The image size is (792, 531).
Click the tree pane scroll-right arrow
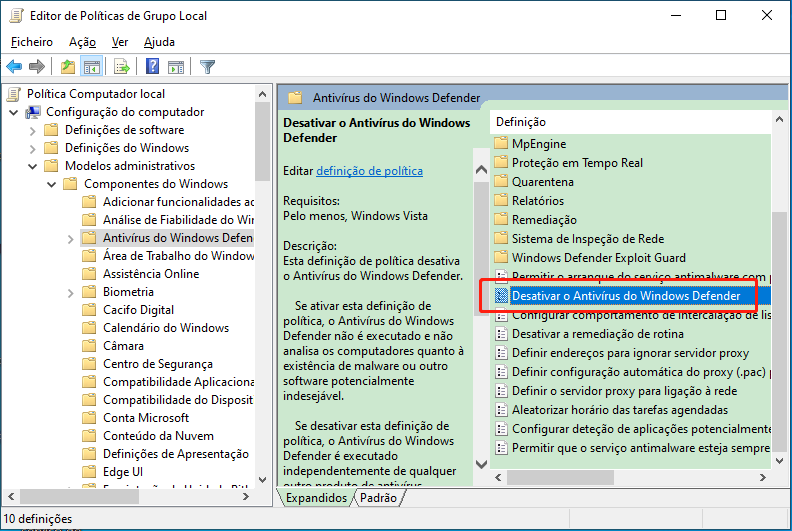point(246,497)
